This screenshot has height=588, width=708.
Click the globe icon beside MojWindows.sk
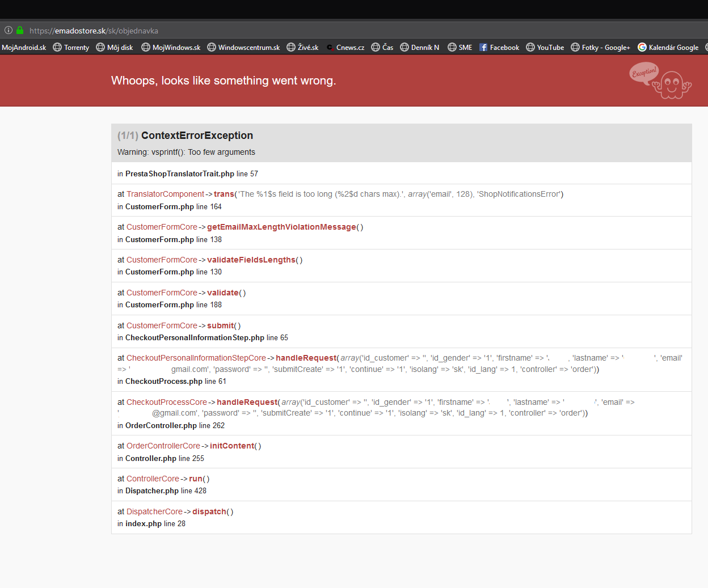pyautogui.click(x=146, y=47)
